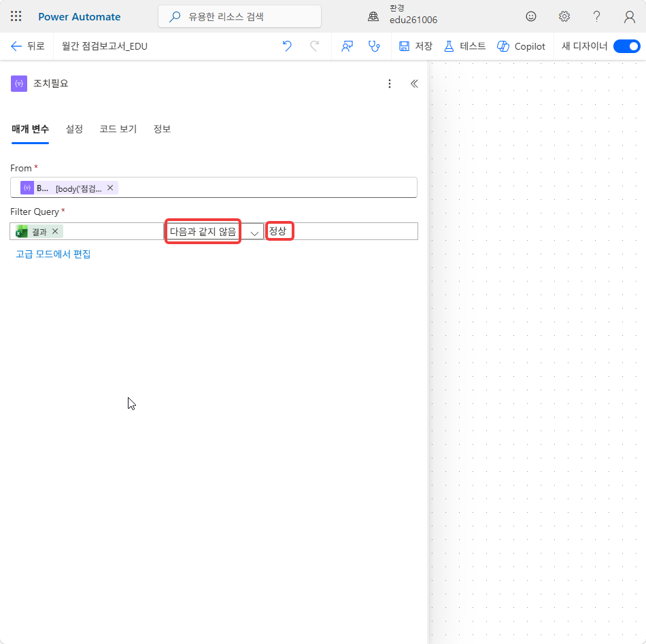Screen dimensions: 646x644
Task: Click inside the From input field
Action: pos(214,188)
